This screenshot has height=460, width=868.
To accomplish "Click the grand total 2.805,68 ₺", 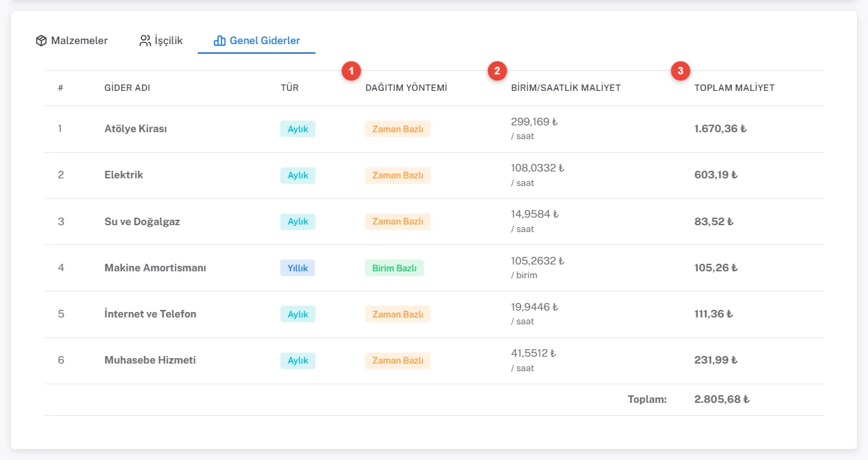I will (722, 399).
